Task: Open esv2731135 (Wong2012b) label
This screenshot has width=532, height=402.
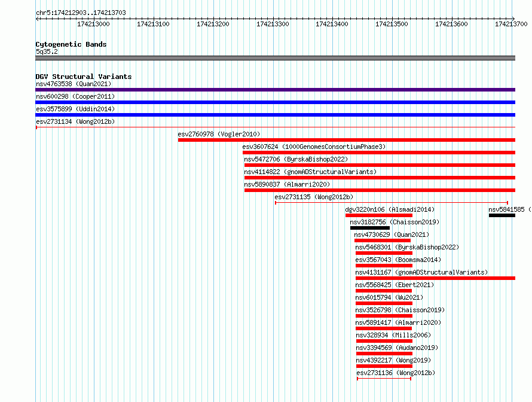Action: [314, 197]
